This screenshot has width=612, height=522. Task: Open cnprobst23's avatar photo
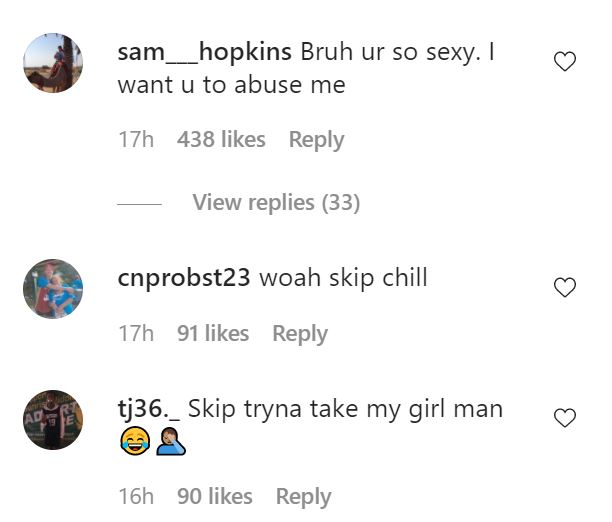(x=53, y=289)
